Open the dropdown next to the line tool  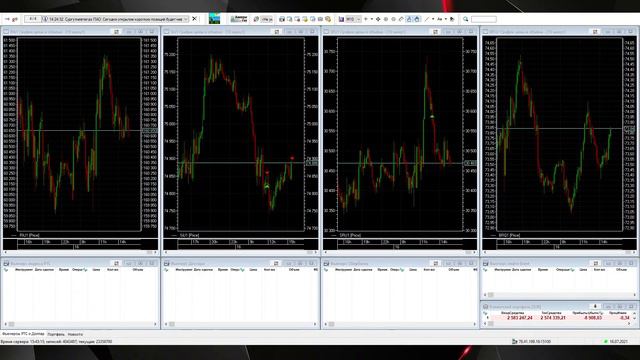coord(433,19)
